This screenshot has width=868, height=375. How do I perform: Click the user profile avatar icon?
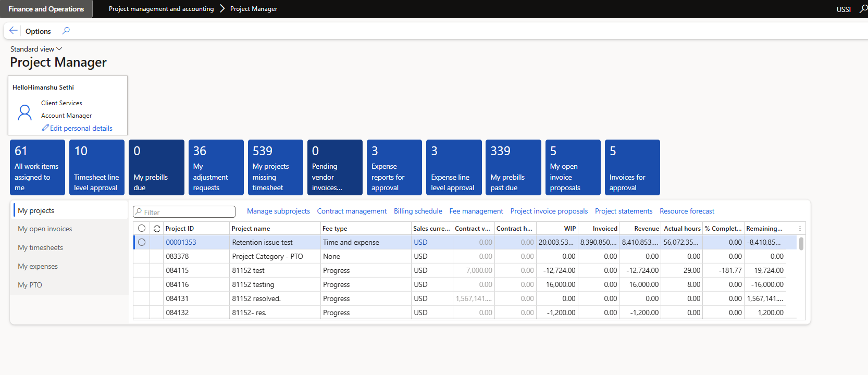(x=24, y=113)
